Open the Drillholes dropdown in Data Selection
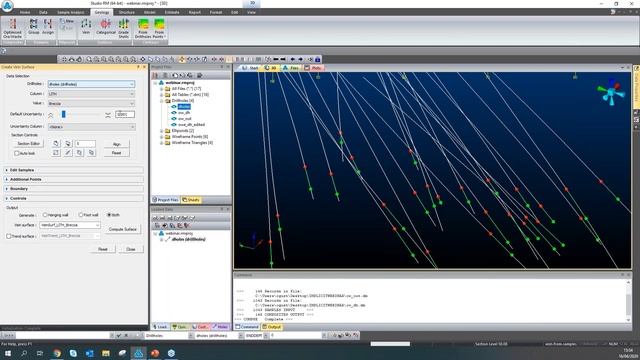The height and width of the screenshot is (360, 640). point(91,84)
